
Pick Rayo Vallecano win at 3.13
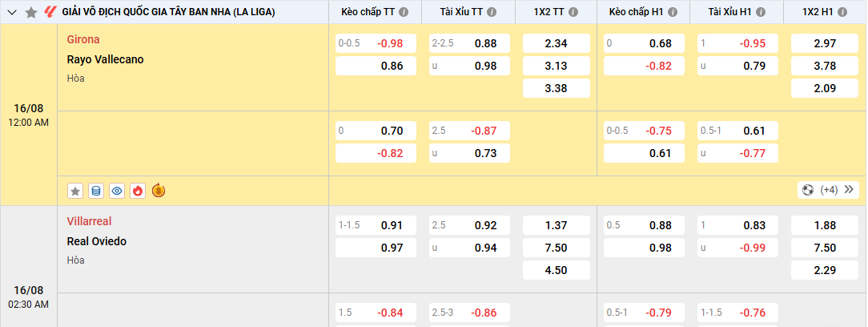557,66
